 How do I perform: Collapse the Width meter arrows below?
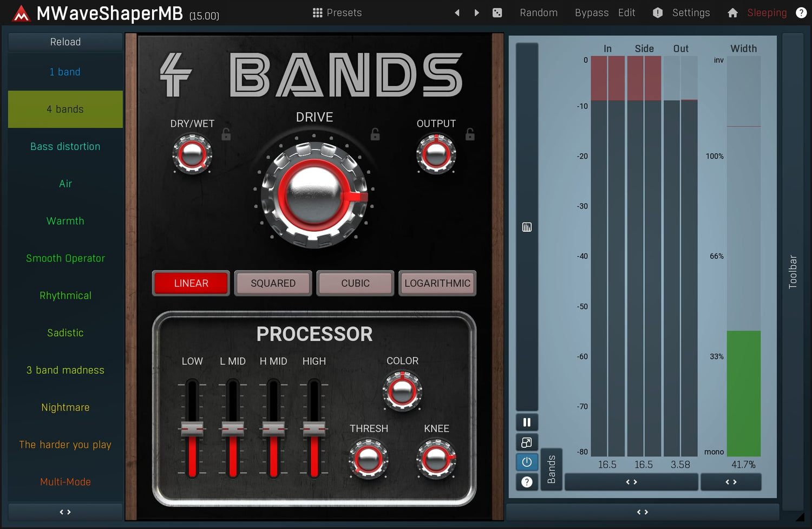pyautogui.click(x=731, y=482)
